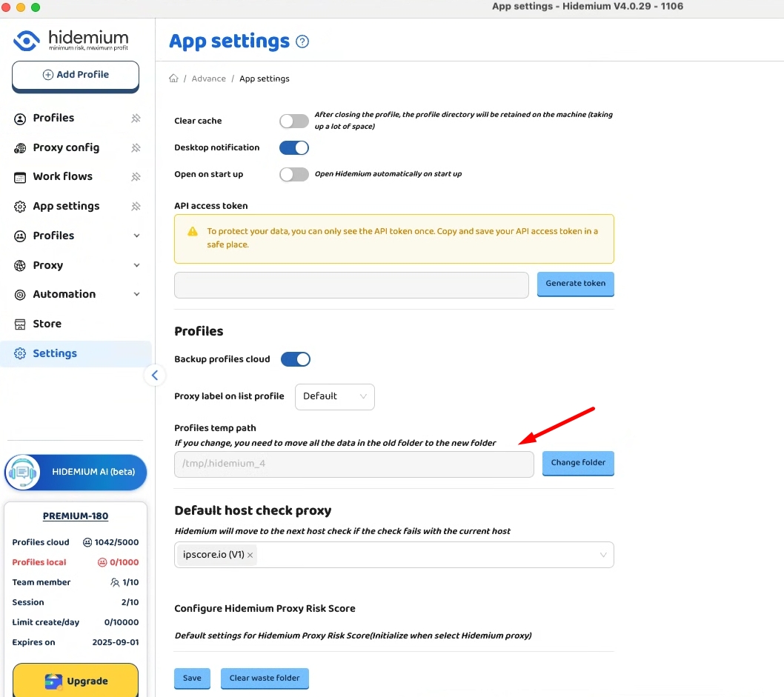Go to pinned Profiles sidebar item
This screenshot has width=784, height=697.
(53, 118)
